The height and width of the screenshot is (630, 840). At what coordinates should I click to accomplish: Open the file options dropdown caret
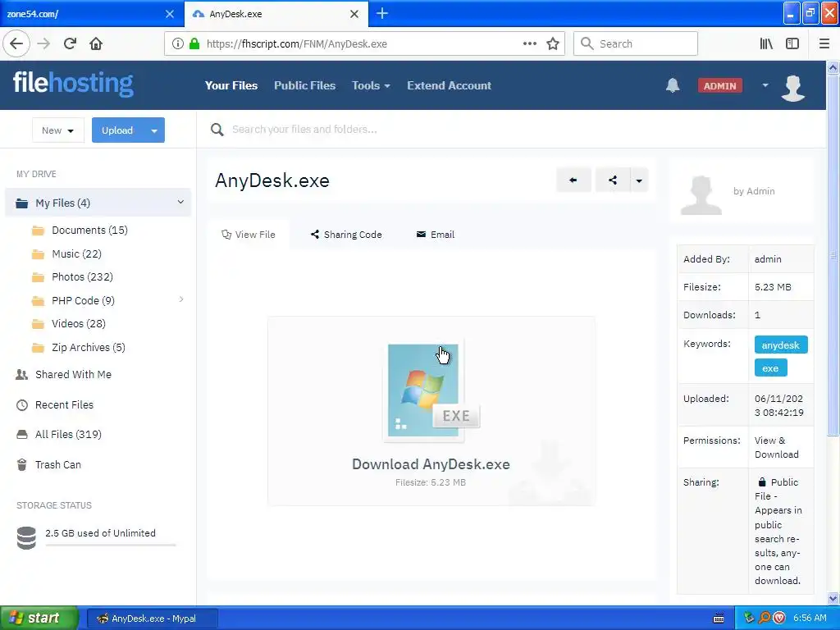pos(639,180)
